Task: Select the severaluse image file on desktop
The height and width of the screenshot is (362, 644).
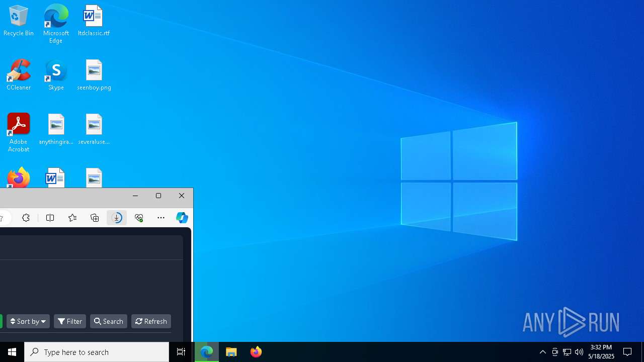Action: (x=94, y=130)
